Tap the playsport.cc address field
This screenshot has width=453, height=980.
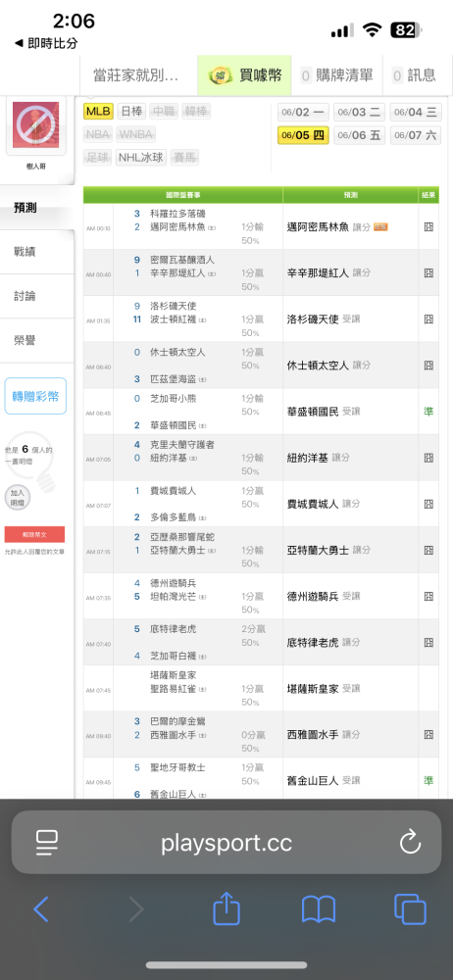(x=226, y=843)
